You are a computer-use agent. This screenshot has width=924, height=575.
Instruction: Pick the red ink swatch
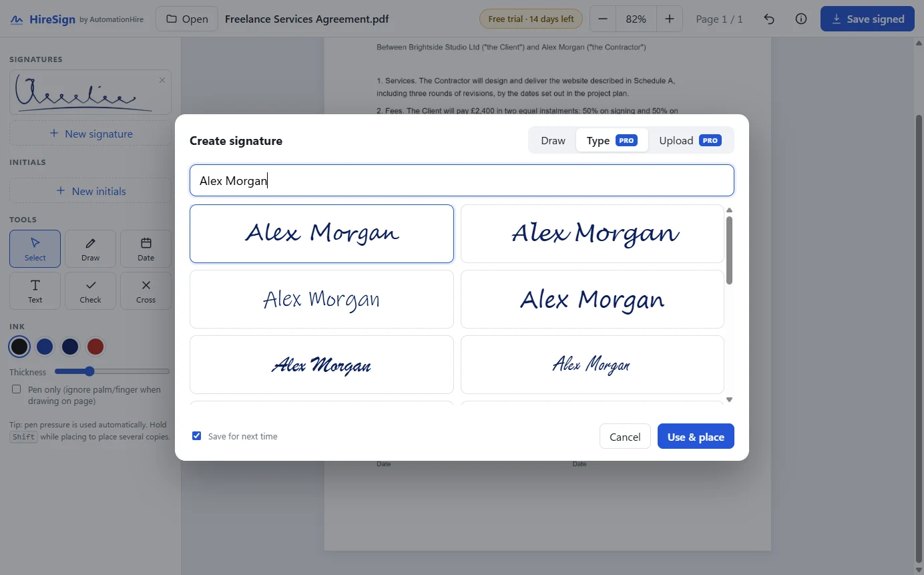point(95,347)
